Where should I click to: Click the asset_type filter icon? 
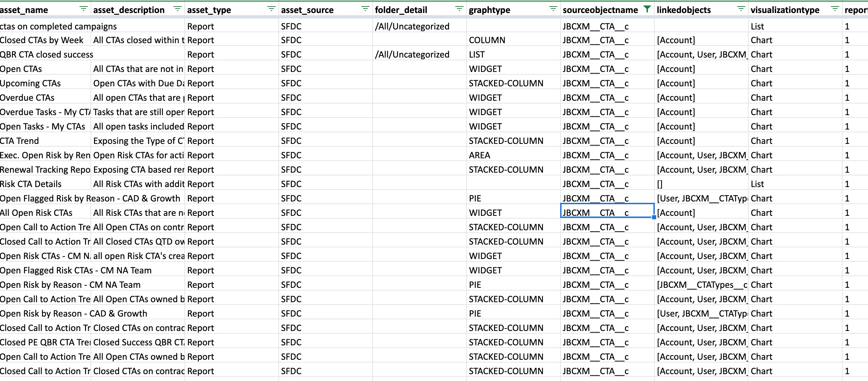click(x=271, y=9)
